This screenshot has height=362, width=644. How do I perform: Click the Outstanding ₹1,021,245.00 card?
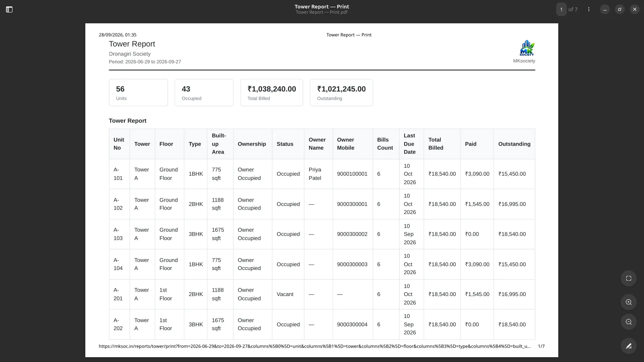[x=341, y=93]
